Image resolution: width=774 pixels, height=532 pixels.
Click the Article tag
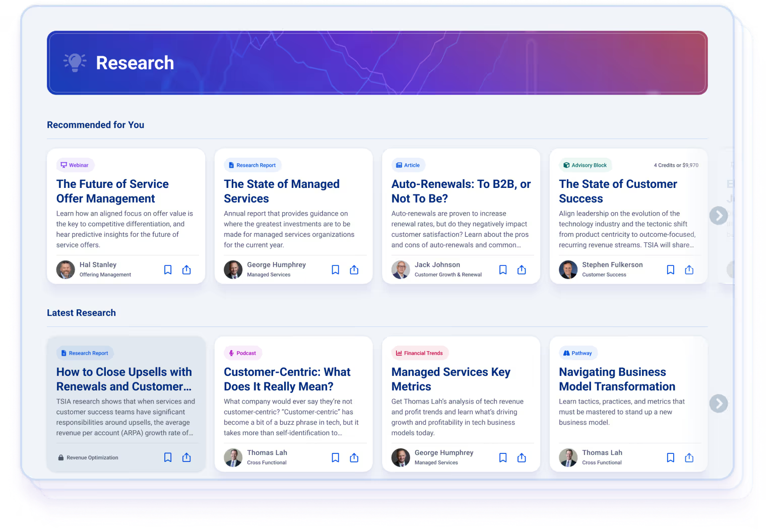click(x=408, y=165)
